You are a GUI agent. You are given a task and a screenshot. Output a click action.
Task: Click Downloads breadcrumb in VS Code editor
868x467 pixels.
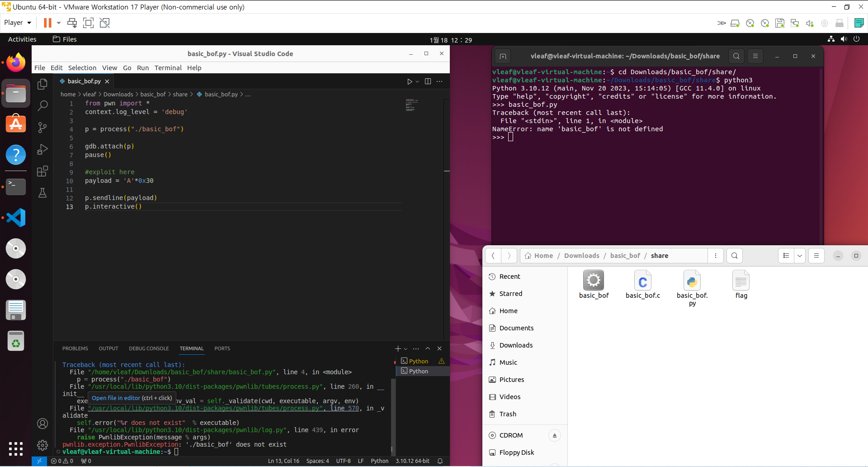[x=118, y=95]
